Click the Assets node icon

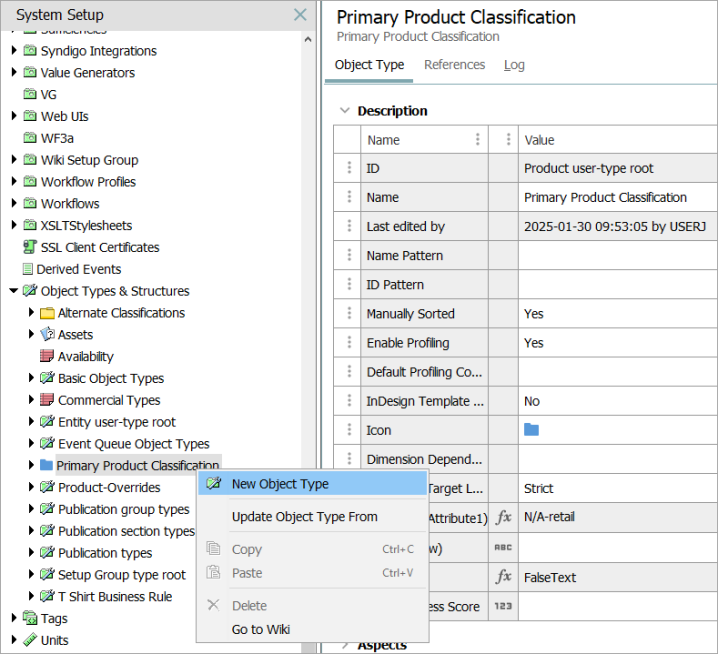coord(47,335)
